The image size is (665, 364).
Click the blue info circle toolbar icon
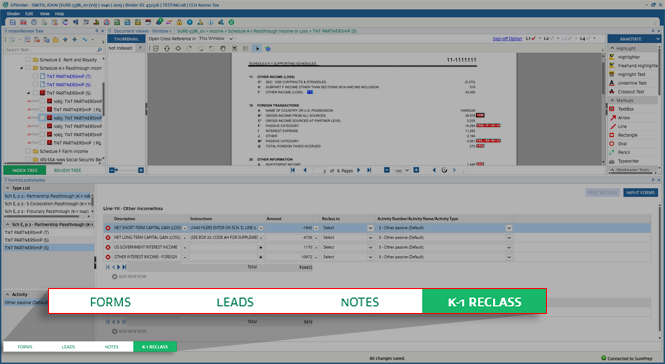click(x=210, y=22)
